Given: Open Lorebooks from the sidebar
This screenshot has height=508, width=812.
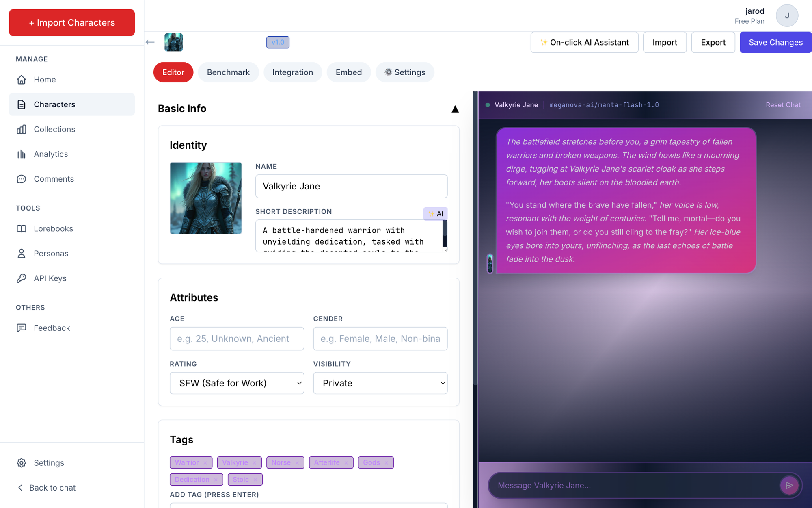Looking at the screenshot, I should [x=53, y=228].
